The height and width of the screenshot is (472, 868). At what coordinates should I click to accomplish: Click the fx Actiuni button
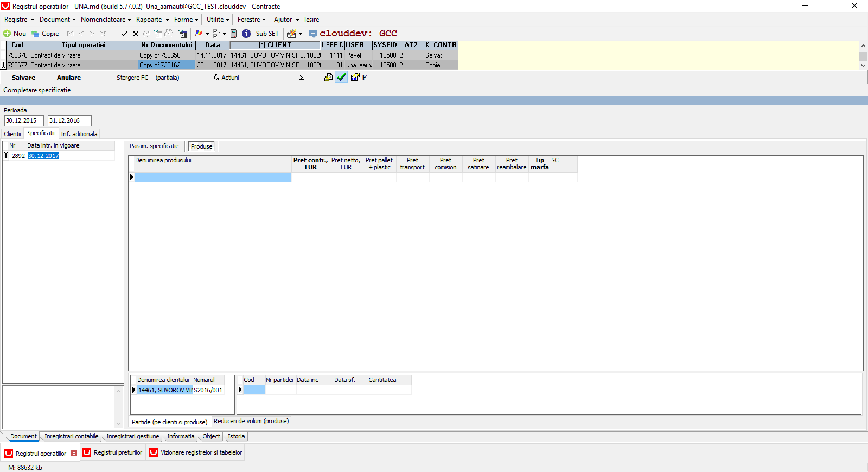coord(226,78)
